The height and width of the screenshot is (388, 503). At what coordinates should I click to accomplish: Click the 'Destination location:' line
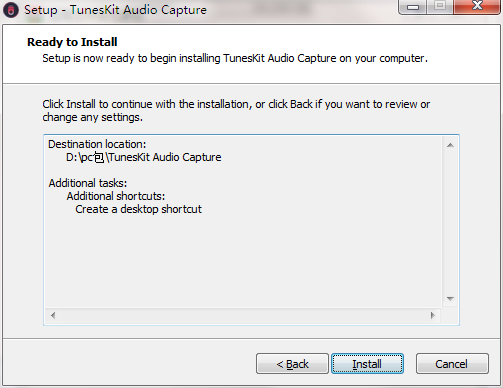point(97,144)
